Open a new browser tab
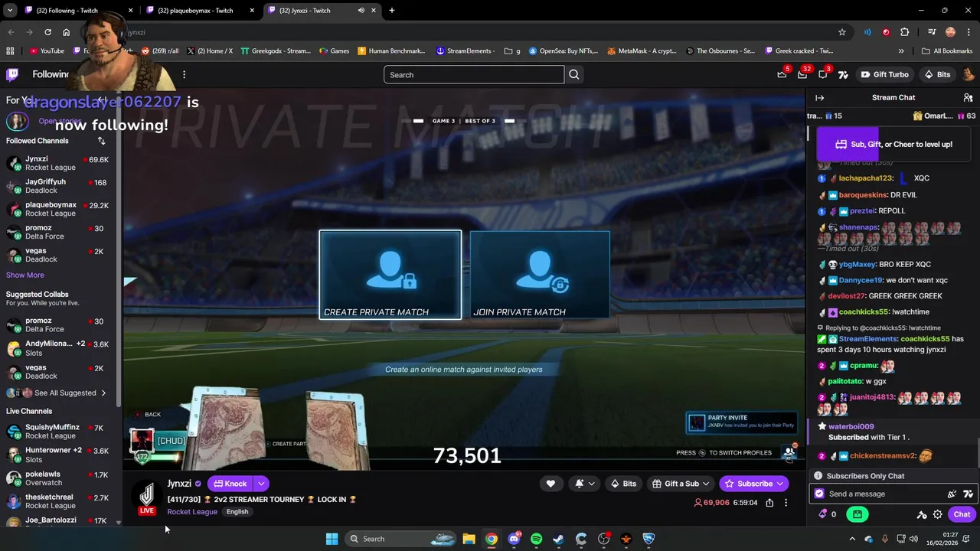The height and width of the screenshot is (551, 980). pos(392,11)
